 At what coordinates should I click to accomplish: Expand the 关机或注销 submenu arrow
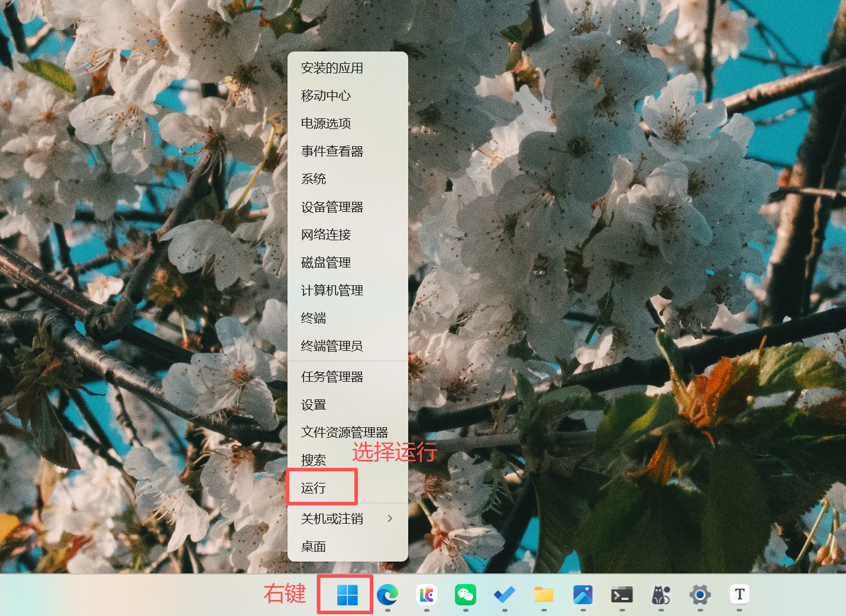(390, 518)
